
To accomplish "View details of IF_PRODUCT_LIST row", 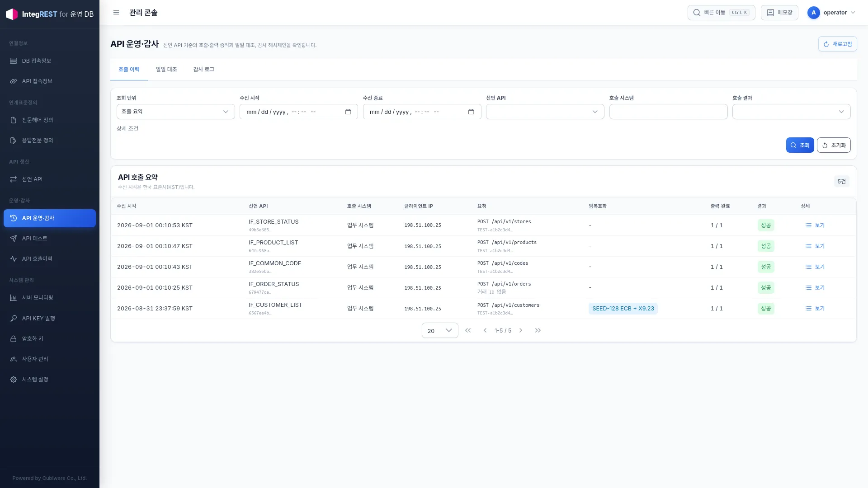I will (815, 246).
